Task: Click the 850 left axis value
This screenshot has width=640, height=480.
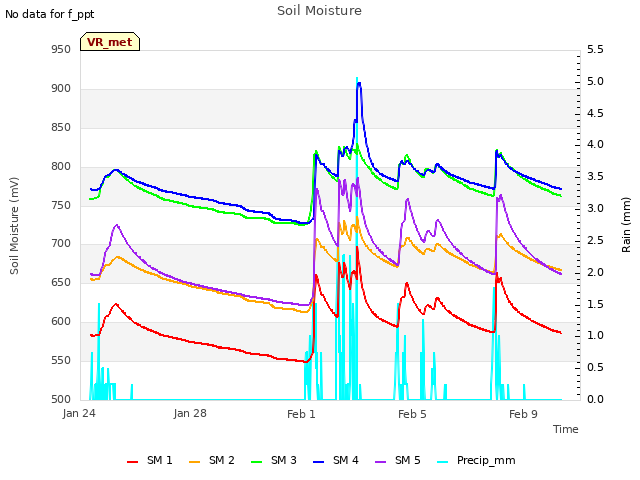Action: [x=61, y=127]
